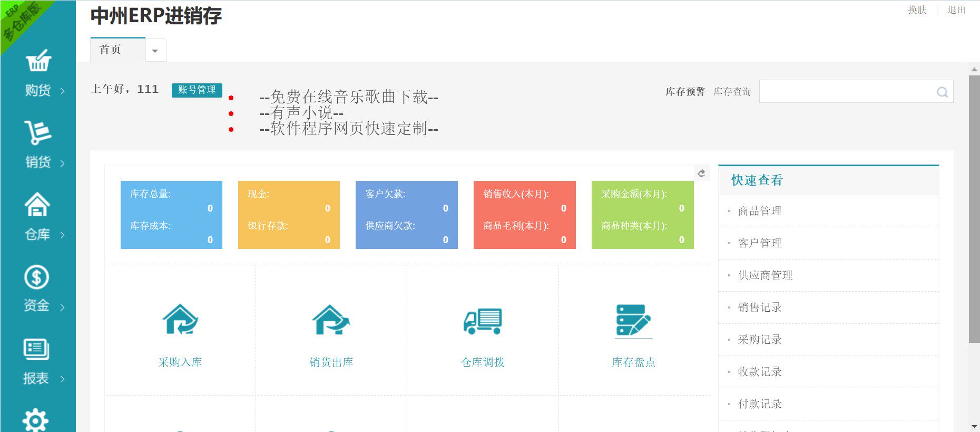Click the 软件程序网页快速定制 ad link
Screen dimensions: 980x432
coord(349,129)
